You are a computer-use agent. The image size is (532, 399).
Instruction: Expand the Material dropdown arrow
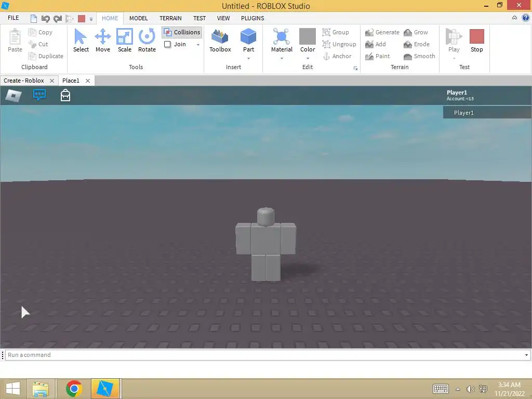click(282, 59)
